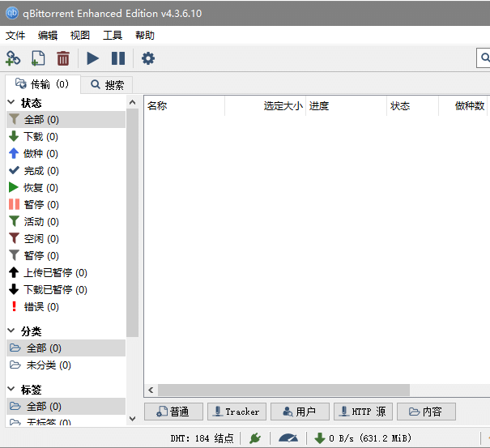Image resolution: width=490 pixels, height=448 pixels.
Task: Select the 未分类 (0) category
Action: [x=66, y=365]
